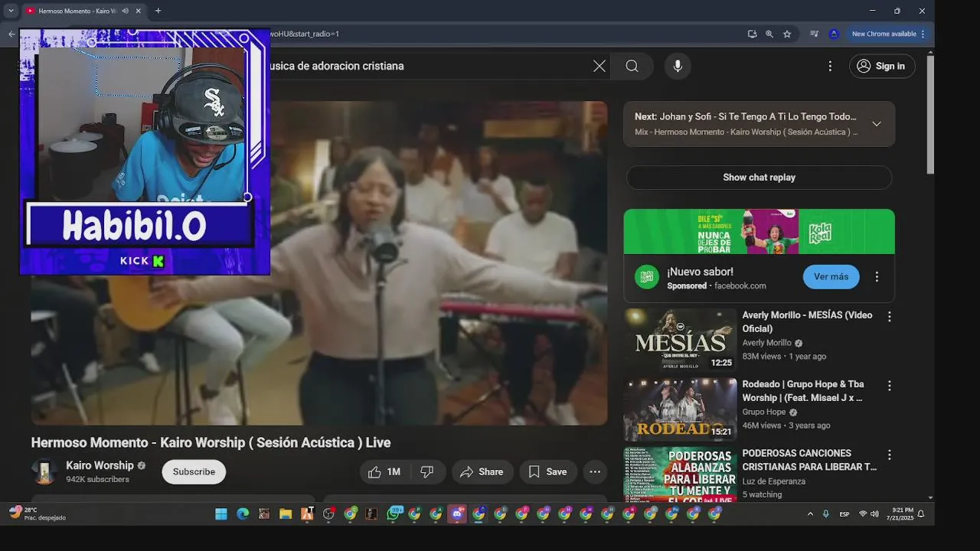
Task: Like the video showing 1M likes
Action: 385,472
